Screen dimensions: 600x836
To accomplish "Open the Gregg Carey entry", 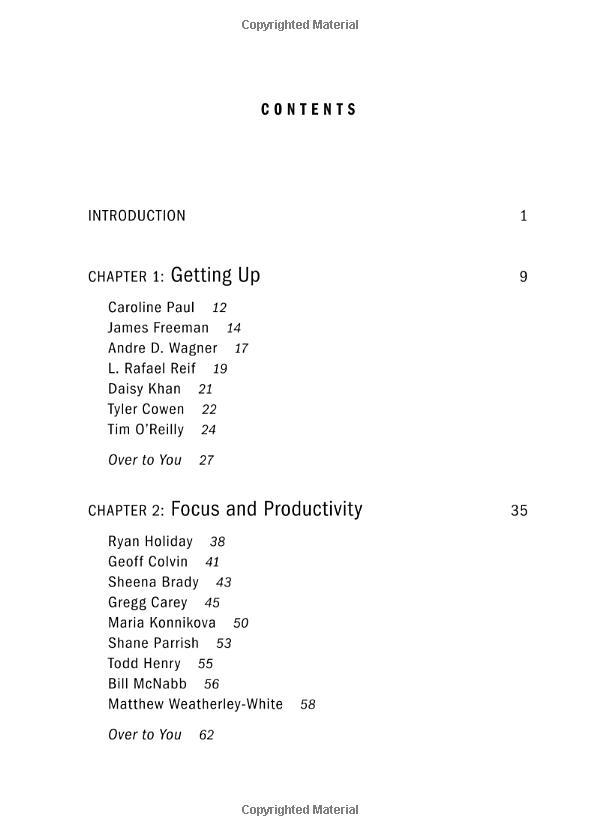I will (x=148, y=603).
